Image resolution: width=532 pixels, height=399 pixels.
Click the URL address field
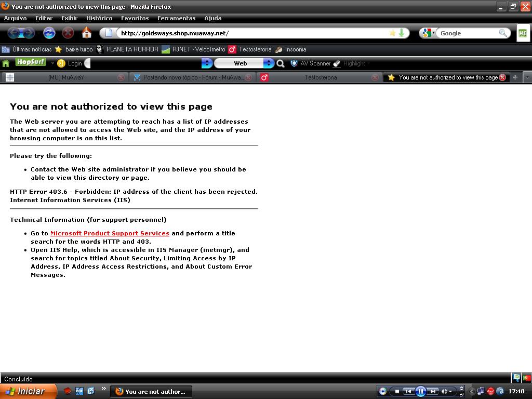pos(249,33)
